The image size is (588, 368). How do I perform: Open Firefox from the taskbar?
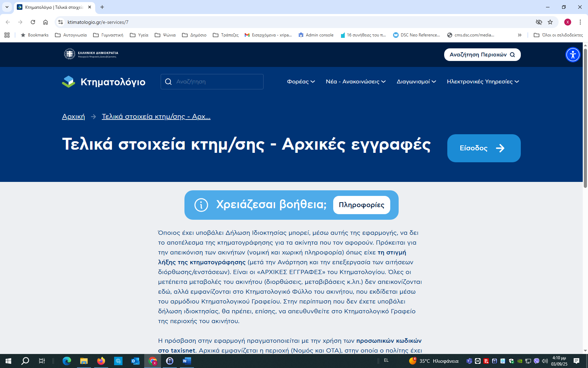point(101,361)
